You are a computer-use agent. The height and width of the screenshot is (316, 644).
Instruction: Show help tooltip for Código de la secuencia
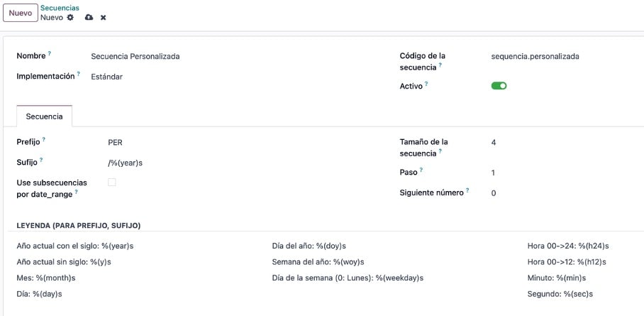(x=440, y=65)
